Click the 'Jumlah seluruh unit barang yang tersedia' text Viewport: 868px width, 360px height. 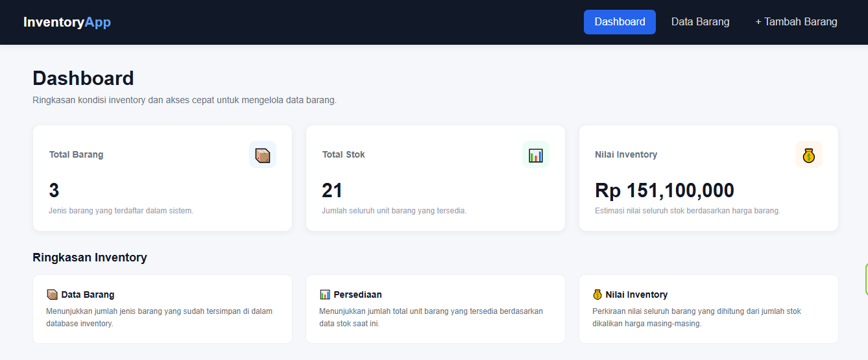[394, 211]
